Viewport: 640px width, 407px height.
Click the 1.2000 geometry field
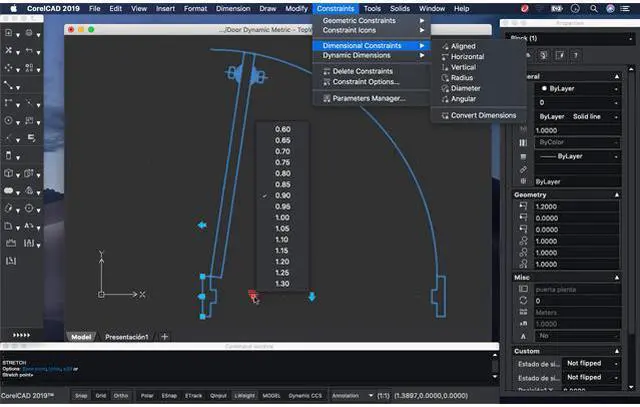click(x=576, y=207)
